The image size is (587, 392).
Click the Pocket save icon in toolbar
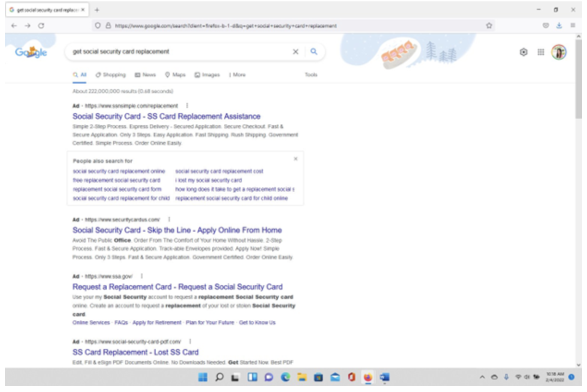pos(546,26)
